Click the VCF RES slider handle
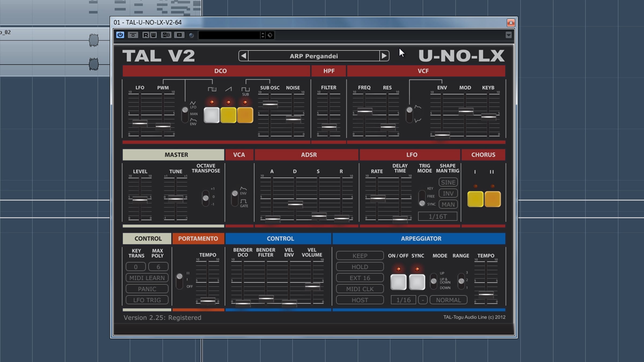 (388, 127)
